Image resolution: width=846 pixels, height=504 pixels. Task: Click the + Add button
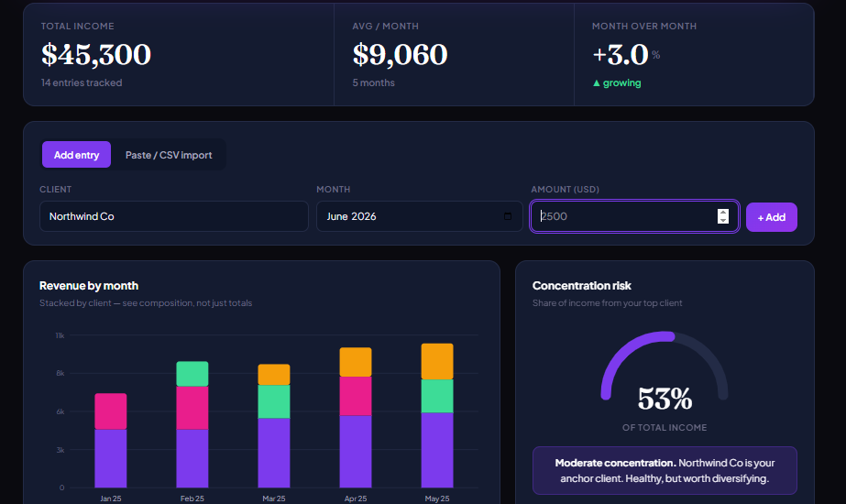click(x=772, y=217)
